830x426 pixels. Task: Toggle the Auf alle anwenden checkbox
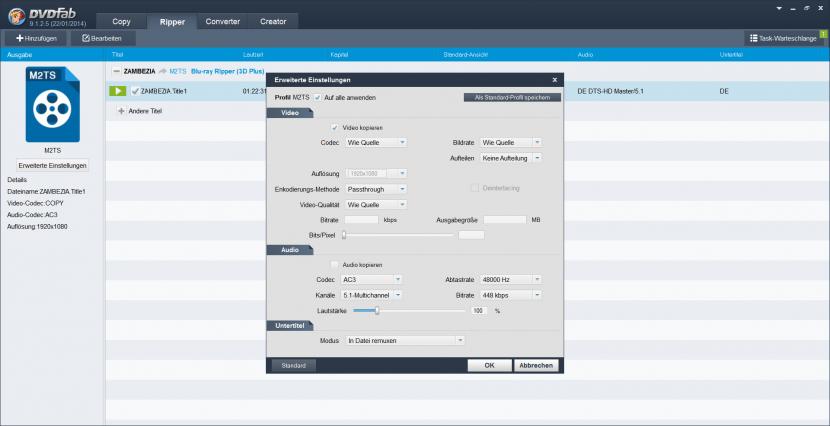[x=318, y=97]
